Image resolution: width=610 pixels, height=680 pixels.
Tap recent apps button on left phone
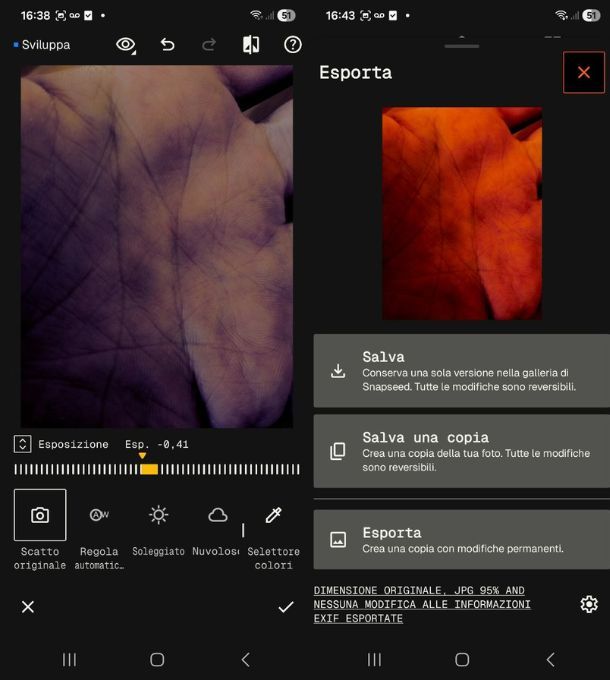[69, 660]
